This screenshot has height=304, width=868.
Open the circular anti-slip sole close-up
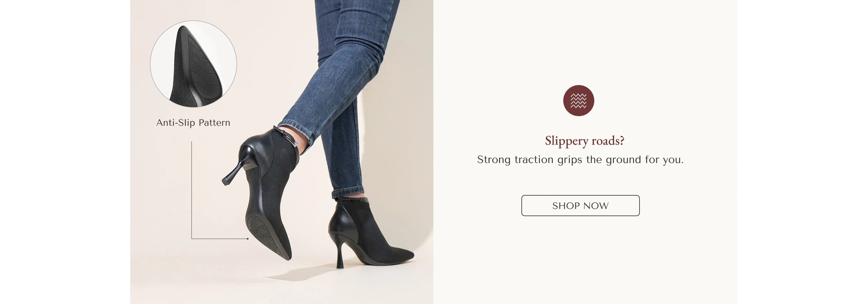(x=193, y=64)
